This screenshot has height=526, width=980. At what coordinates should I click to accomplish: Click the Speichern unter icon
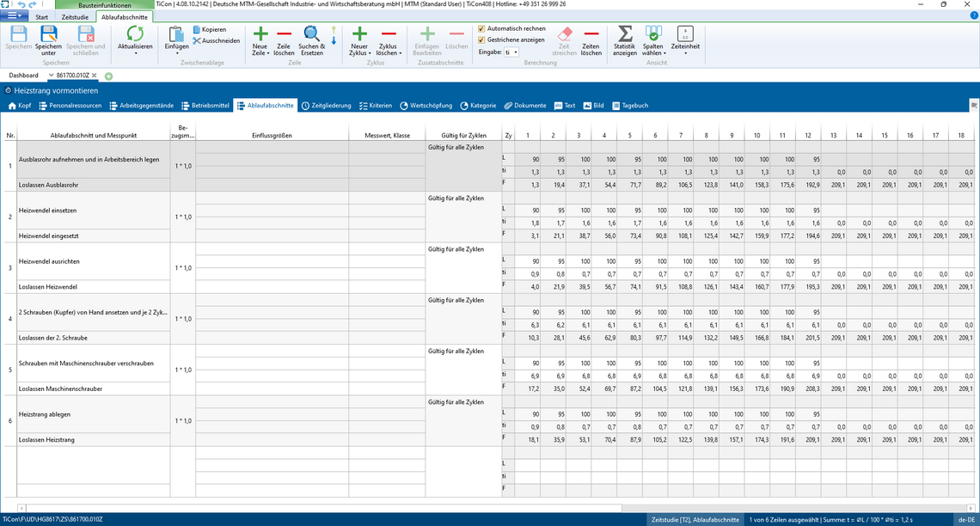[48, 34]
